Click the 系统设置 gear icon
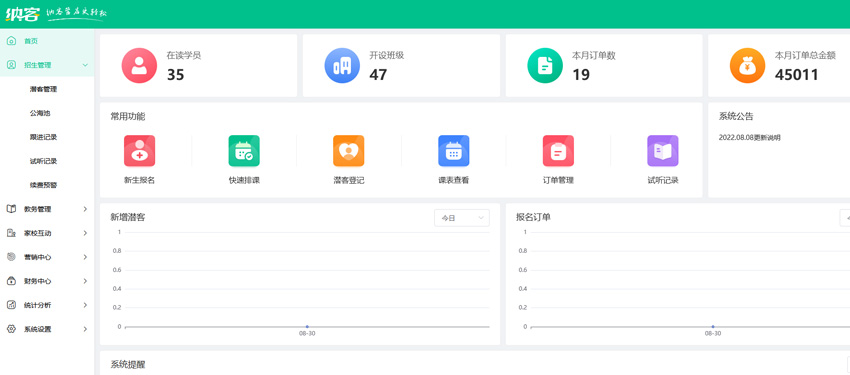Viewport: 850px width, 375px height. click(x=11, y=329)
